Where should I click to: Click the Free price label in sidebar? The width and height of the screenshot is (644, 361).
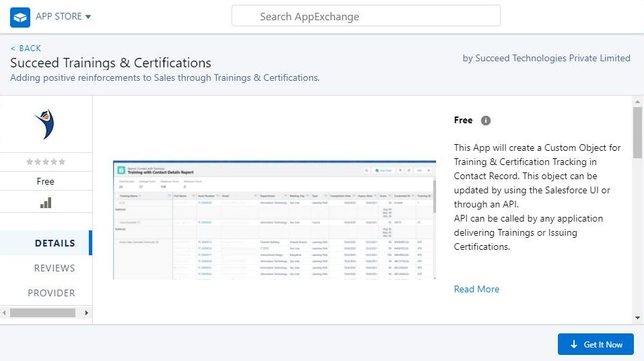tap(45, 181)
